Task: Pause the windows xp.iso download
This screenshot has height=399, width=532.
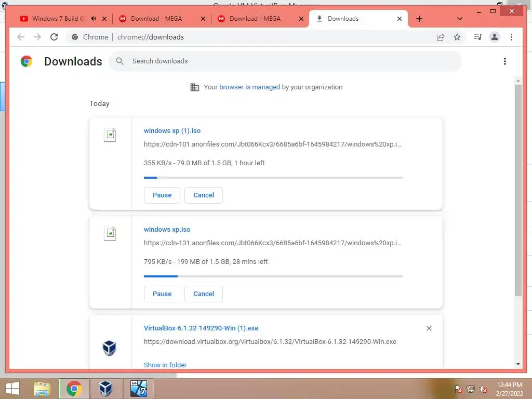Action: pos(162,294)
